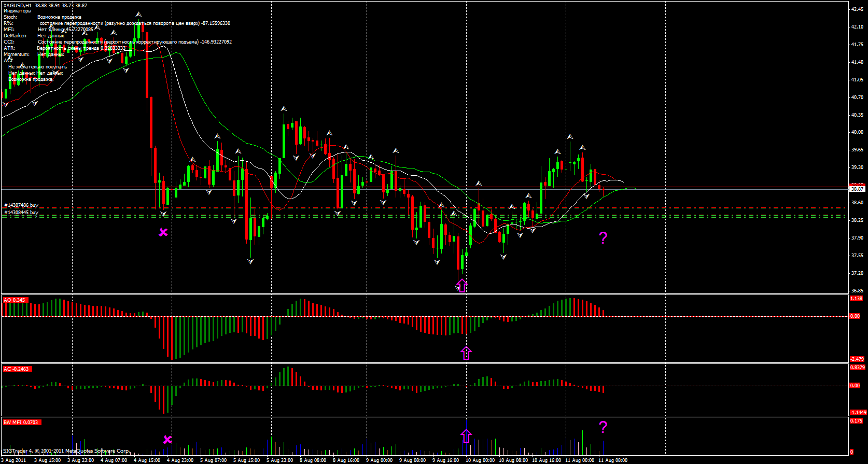Click the 8 Aug 08:00 time label
Image resolution: width=868 pixels, height=464 pixels.
click(x=313, y=460)
